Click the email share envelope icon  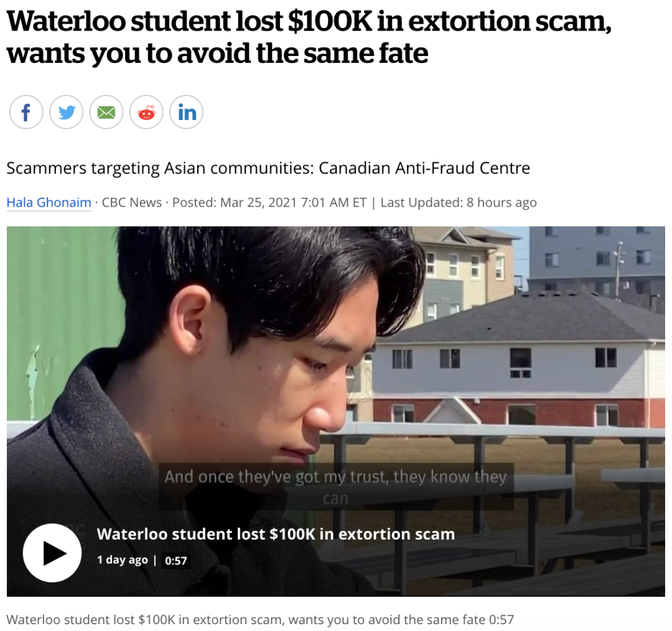(x=106, y=112)
